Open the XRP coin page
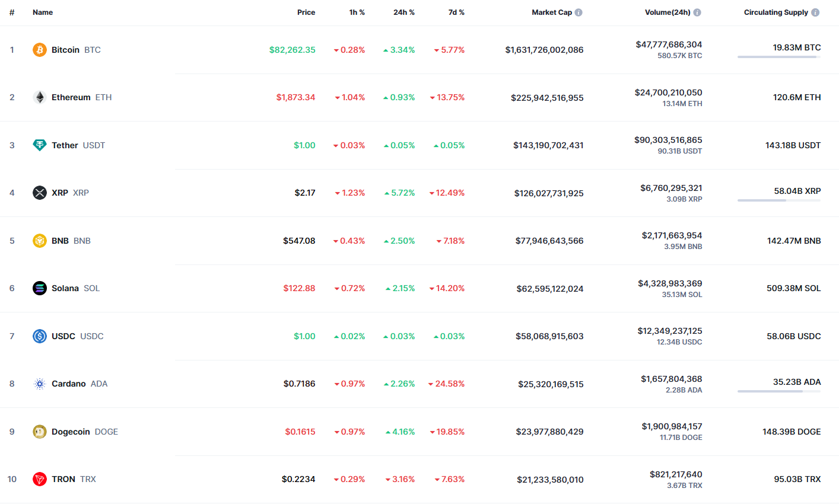This screenshot has width=839, height=504. click(70, 193)
